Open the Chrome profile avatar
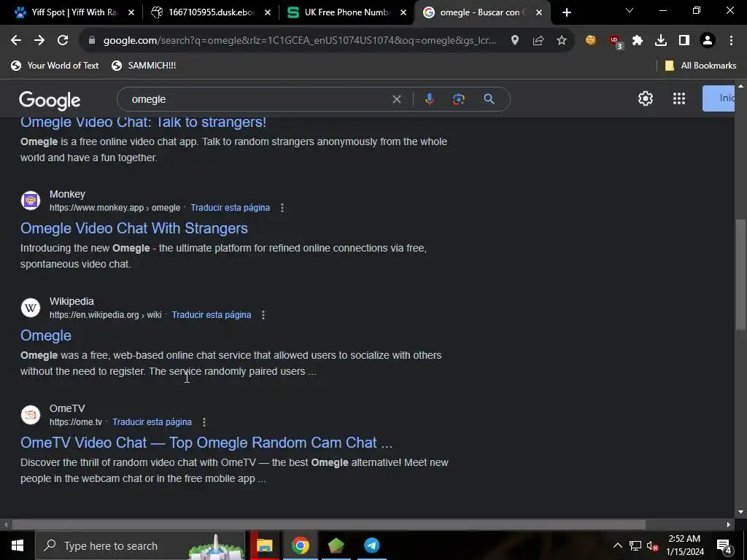This screenshot has height=560, width=747. click(708, 41)
